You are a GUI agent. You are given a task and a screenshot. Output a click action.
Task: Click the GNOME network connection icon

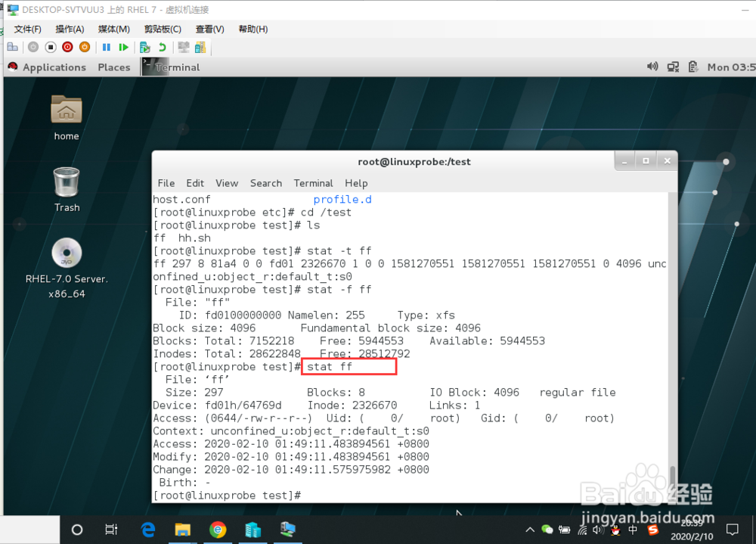click(x=673, y=67)
